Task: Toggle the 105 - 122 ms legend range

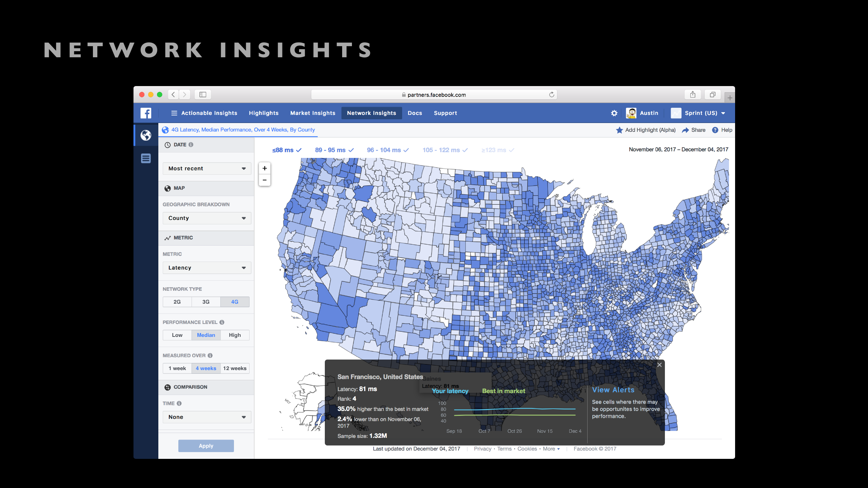Action: click(x=445, y=150)
